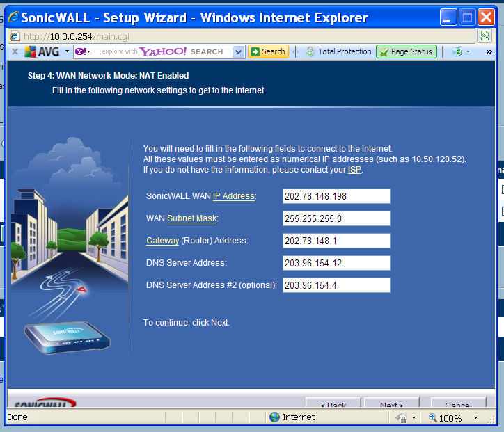Open the Subnet Mask help link
The height and width of the screenshot is (432, 504).
(x=192, y=218)
